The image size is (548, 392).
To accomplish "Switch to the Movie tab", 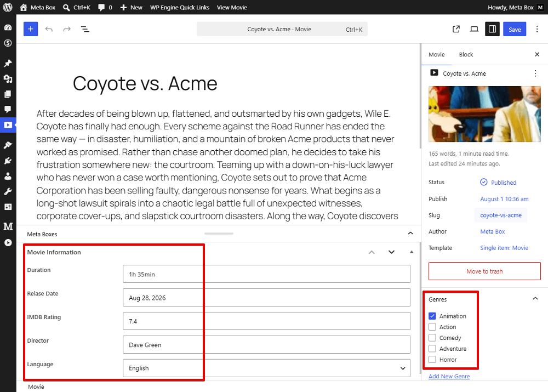I will click(437, 55).
